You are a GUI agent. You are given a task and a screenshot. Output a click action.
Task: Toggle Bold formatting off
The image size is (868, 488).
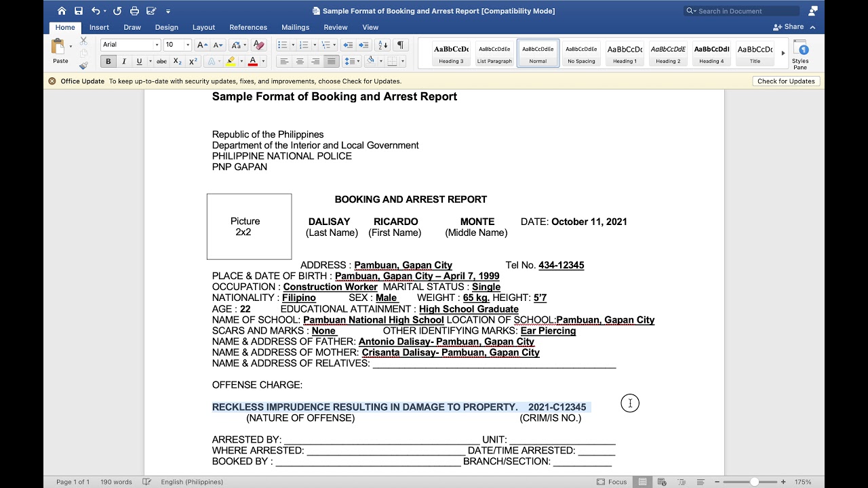[108, 61]
